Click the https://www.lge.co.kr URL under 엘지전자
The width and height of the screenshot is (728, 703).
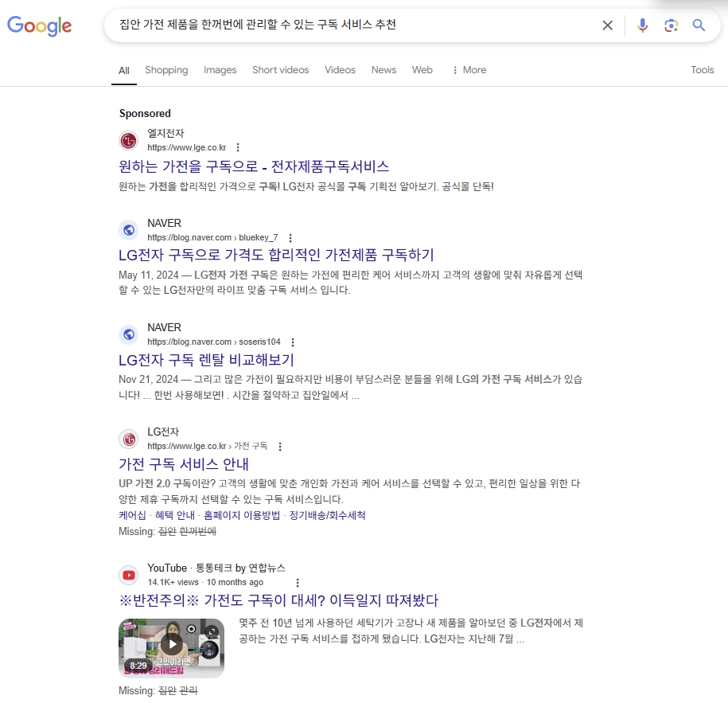click(187, 148)
